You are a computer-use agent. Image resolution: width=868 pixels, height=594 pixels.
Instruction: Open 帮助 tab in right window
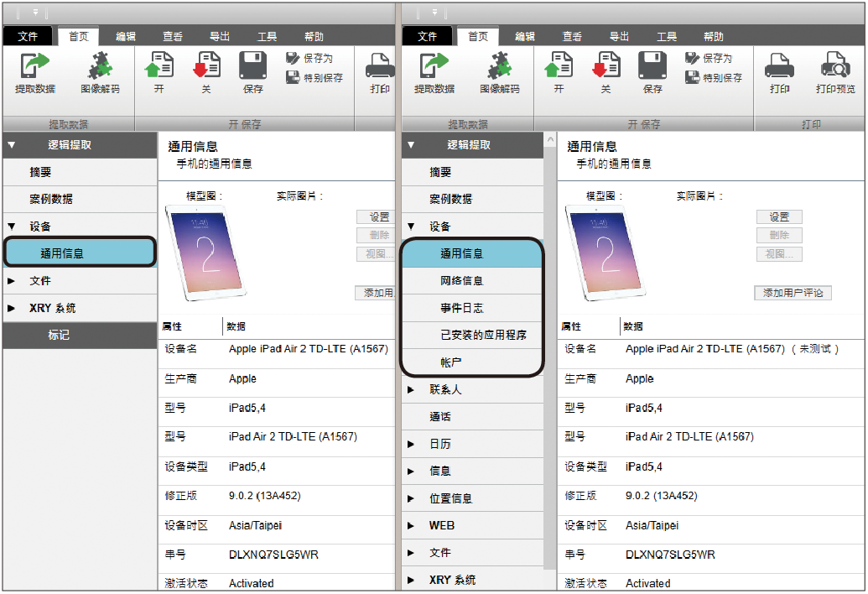714,36
